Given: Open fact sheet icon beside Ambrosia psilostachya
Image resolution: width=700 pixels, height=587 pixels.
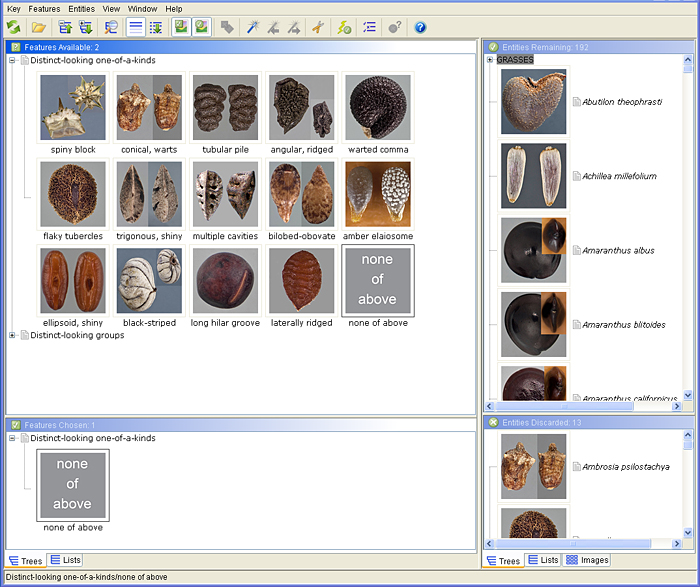Looking at the screenshot, I should (577, 466).
